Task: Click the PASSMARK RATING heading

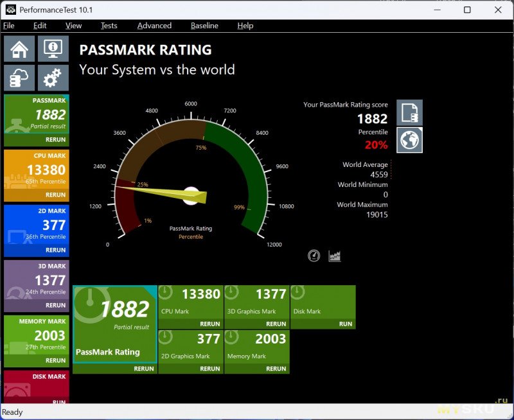Action: tap(146, 50)
